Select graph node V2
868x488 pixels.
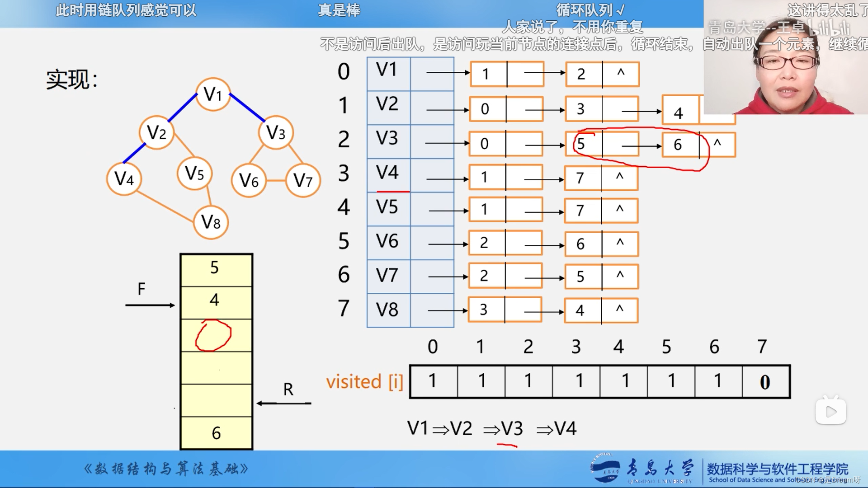(x=157, y=133)
